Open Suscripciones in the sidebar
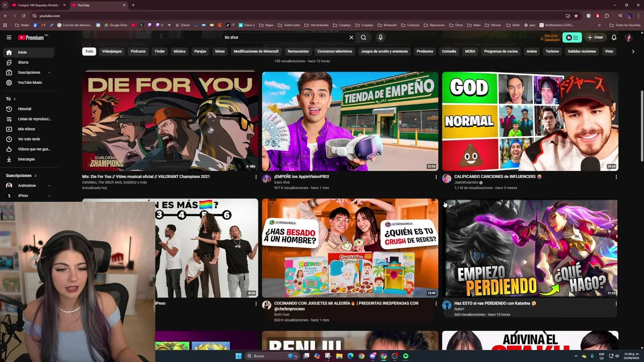The height and width of the screenshot is (362, 644). click(29, 72)
